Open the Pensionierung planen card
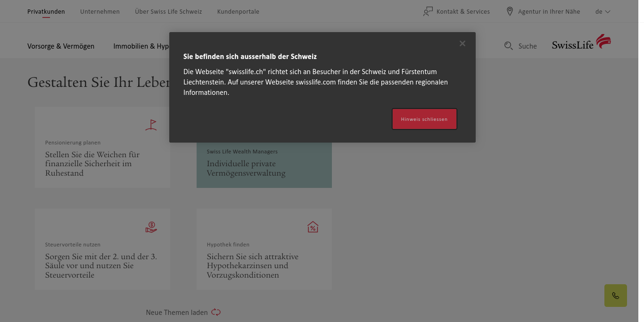 point(102,147)
